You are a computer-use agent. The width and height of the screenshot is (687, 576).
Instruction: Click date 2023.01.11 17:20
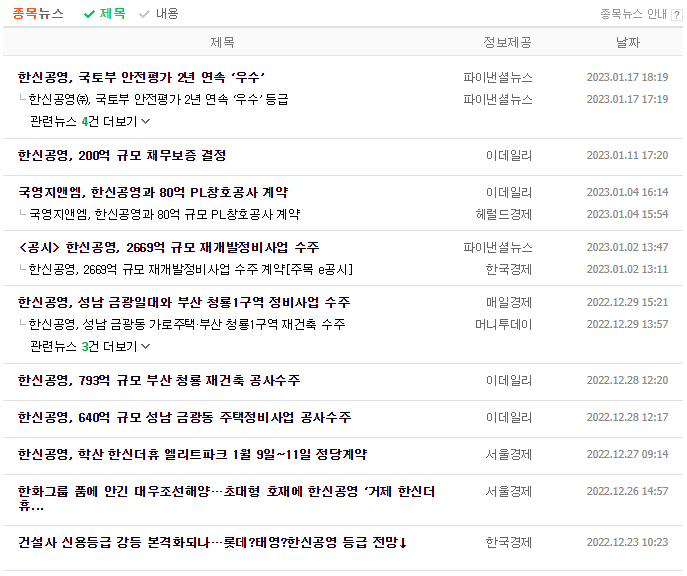tap(627, 155)
